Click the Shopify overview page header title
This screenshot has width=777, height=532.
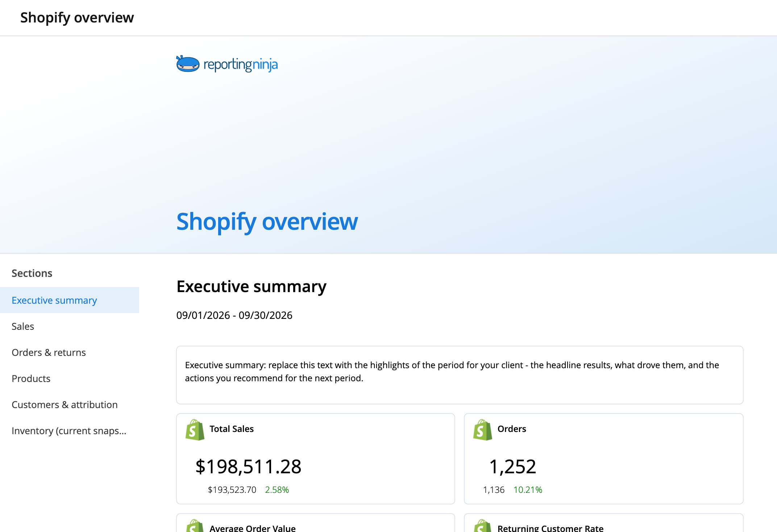[77, 17]
